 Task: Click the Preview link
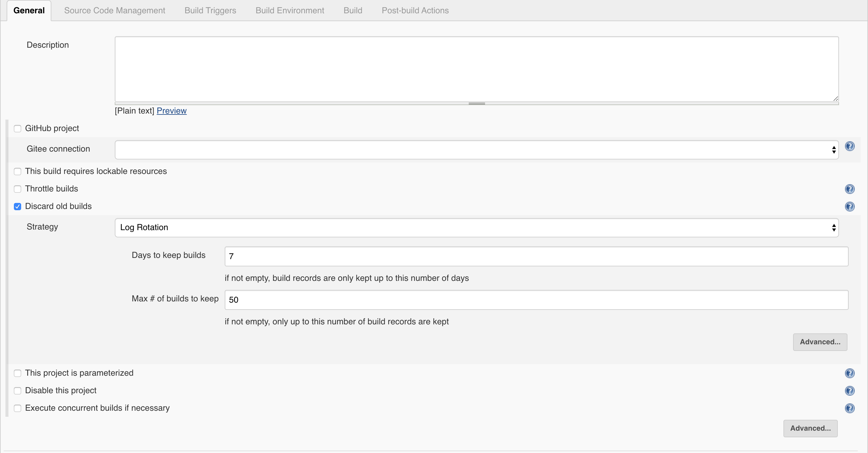(172, 111)
